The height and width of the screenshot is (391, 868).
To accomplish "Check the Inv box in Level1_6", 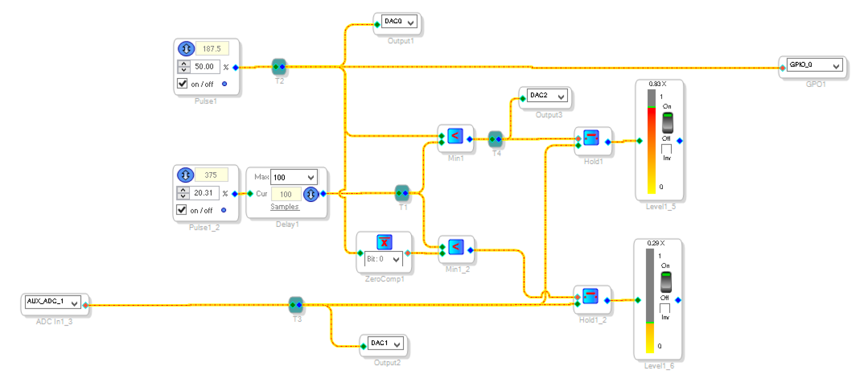I will (x=665, y=308).
